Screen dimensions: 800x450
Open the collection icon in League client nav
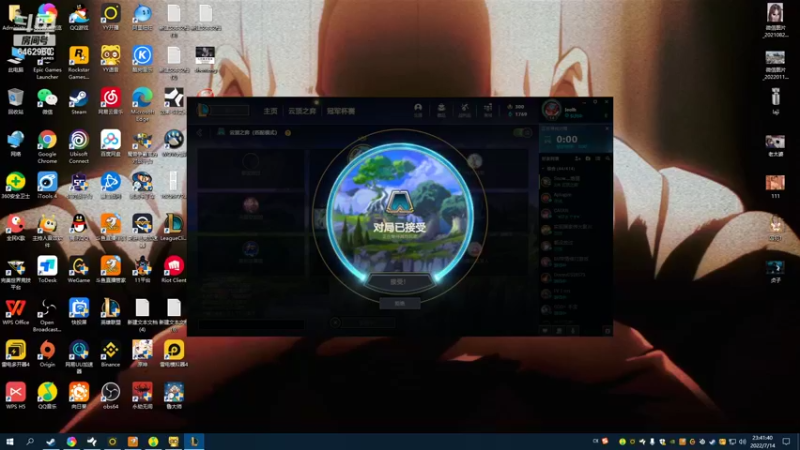[x=441, y=110]
